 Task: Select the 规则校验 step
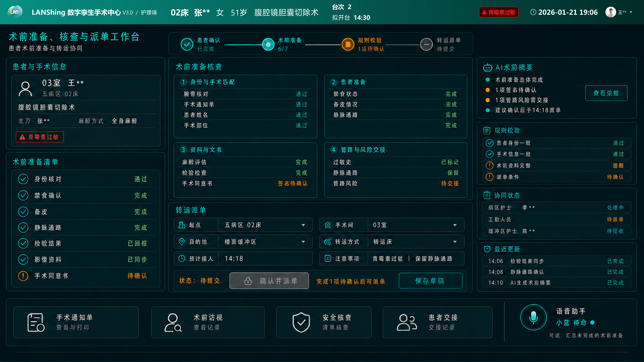coord(363,44)
